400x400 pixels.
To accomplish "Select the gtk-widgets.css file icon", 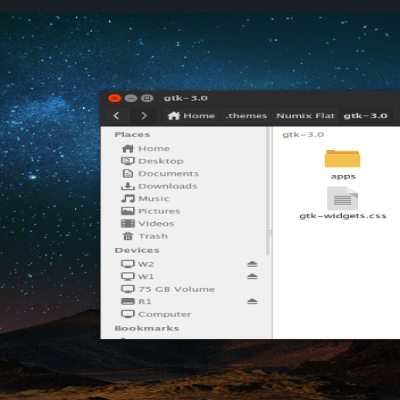I will tap(343, 198).
